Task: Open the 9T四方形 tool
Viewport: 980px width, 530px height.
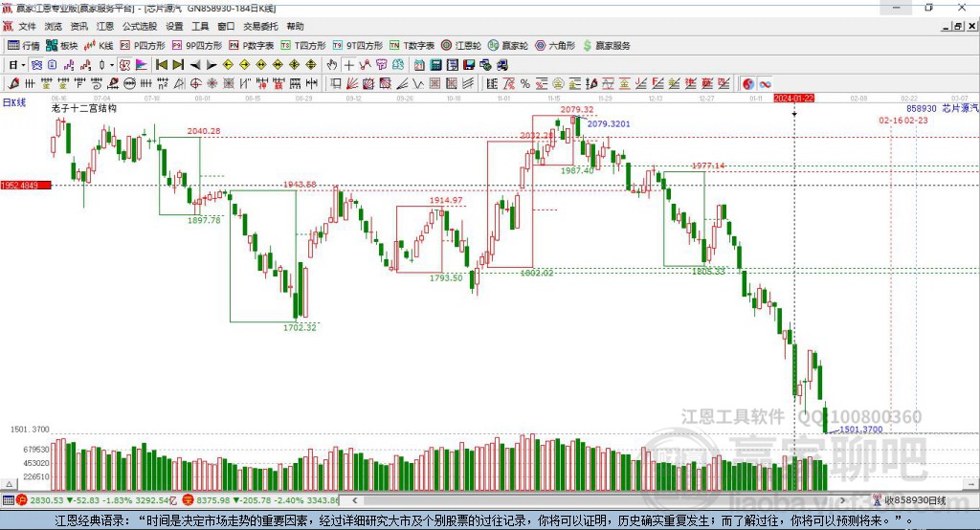Action: pyautogui.click(x=358, y=46)
